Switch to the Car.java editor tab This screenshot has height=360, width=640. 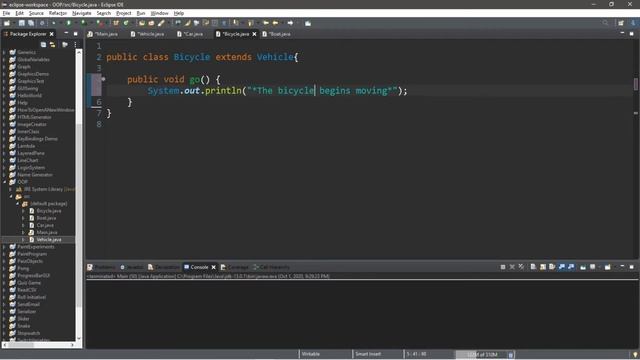tap(191, 34)
